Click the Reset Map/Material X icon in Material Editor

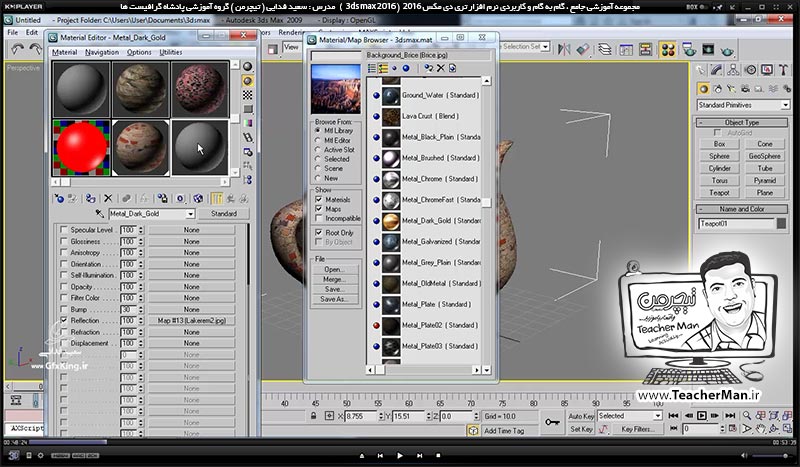pyautogui.click(x=108, y=199)
